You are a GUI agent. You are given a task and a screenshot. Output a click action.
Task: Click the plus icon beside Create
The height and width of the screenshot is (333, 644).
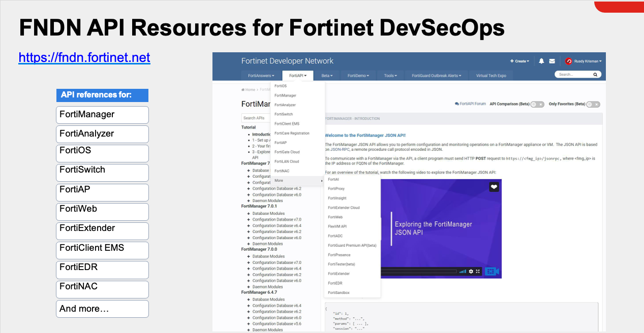pos(512,61)
